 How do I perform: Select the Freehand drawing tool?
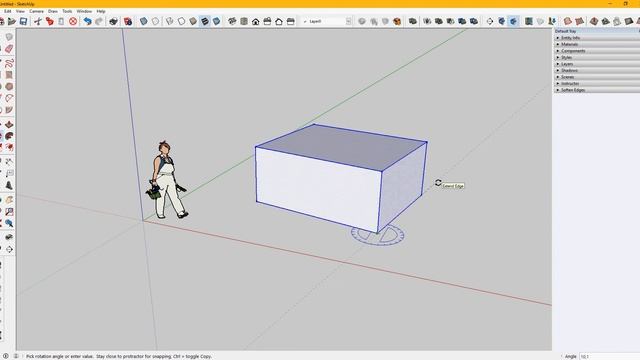[x=9, y=63]
